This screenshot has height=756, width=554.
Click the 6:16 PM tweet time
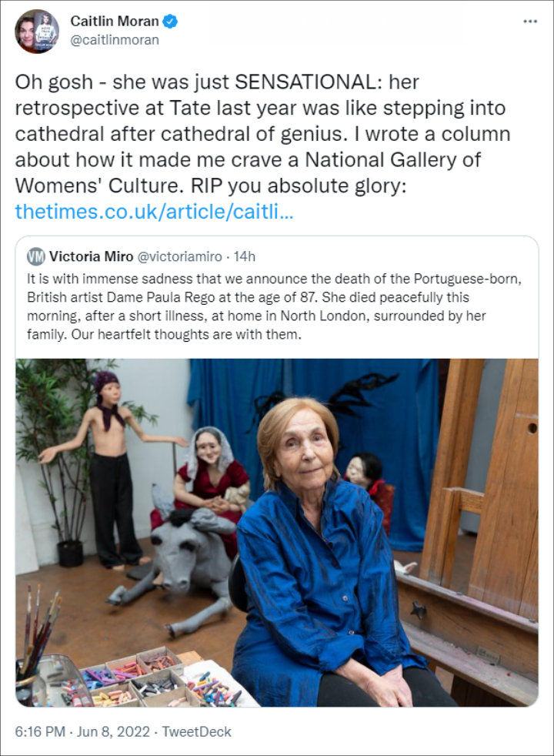40,731
